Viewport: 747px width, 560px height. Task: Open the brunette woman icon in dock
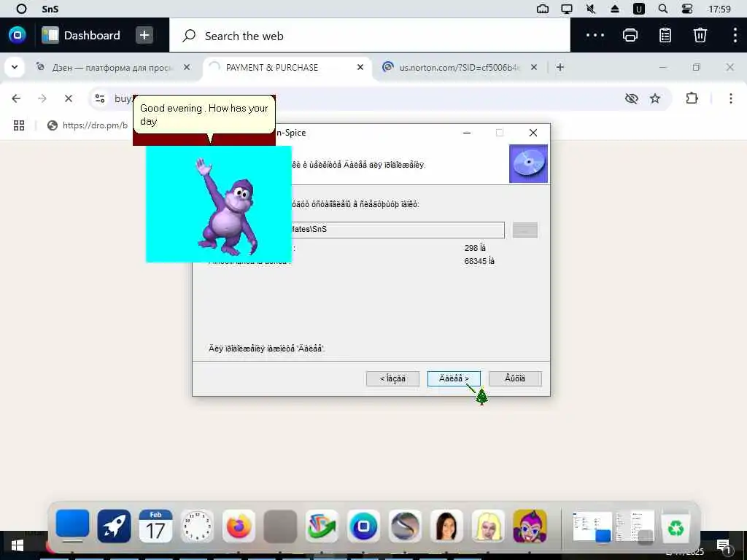[446, 526]
